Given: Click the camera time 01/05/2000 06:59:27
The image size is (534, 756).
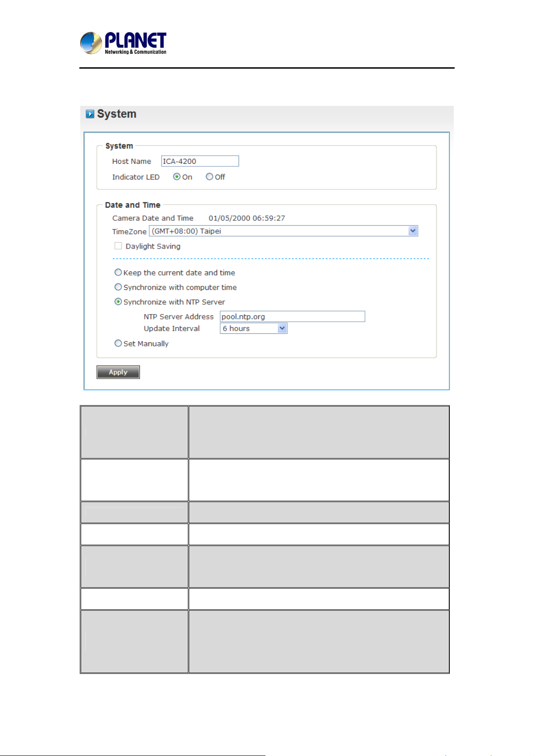Looking at the screenshot, I should click(247, 218).
